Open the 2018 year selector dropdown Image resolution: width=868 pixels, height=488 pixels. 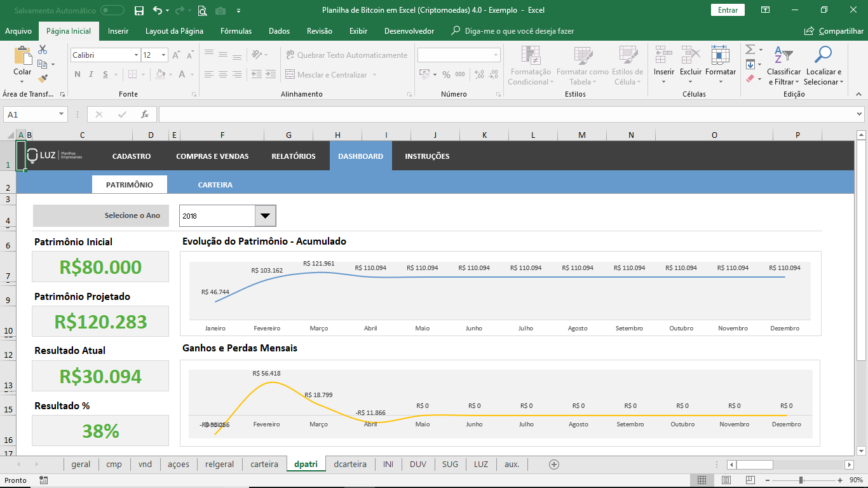click(x=264, y=215)
